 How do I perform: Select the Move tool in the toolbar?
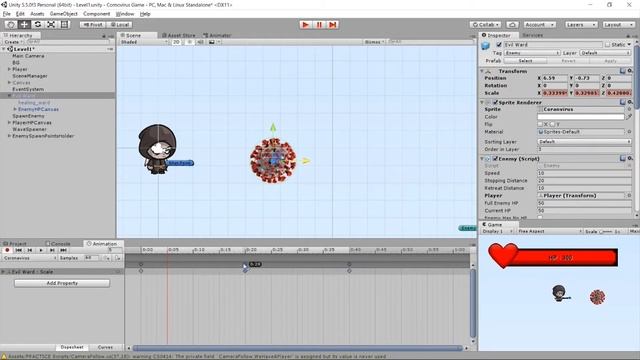click(24, 24)
